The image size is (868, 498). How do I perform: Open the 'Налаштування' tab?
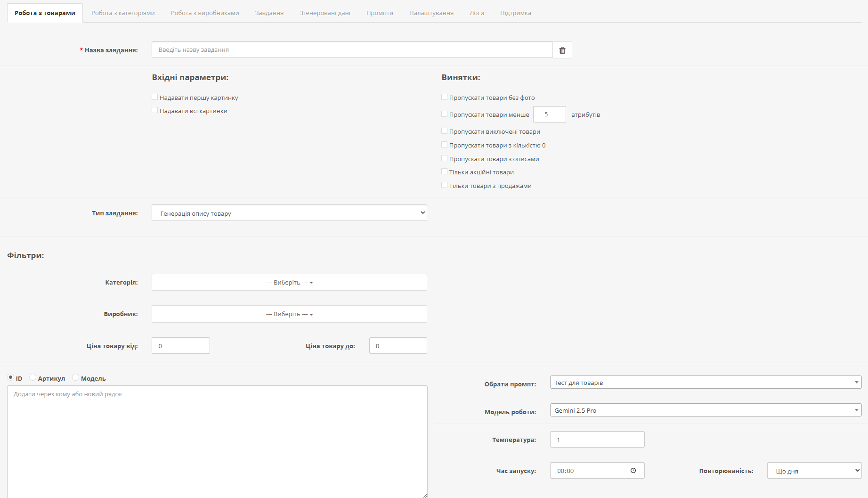click(431, 13)
